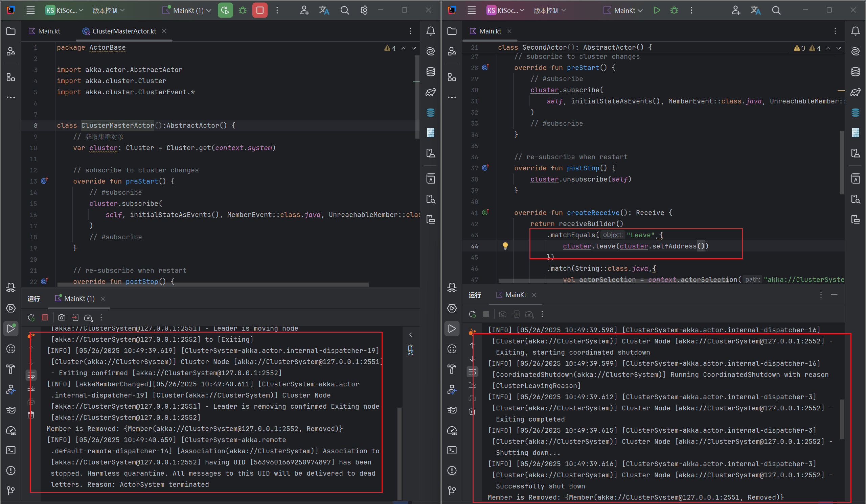This screenshot has width=866, height=504.
Task: Click yellow lightbulb quick-fix on line 44
Action: click(x=505, y=246)
